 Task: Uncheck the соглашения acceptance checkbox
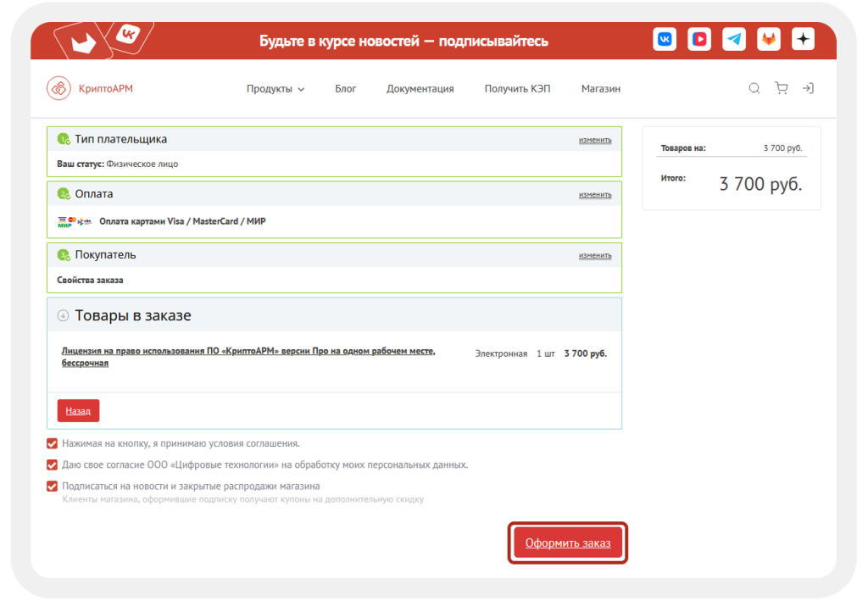coord(52,442)
